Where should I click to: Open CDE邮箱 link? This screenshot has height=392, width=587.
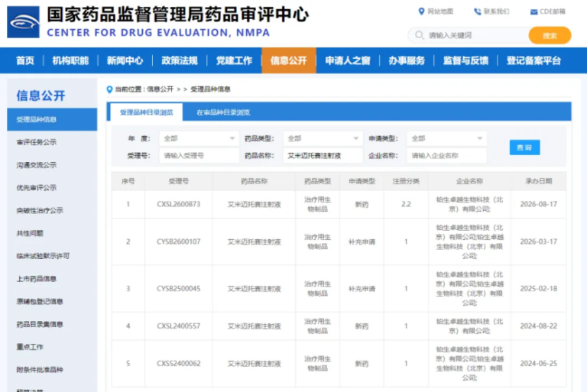(x=553, y=11)
